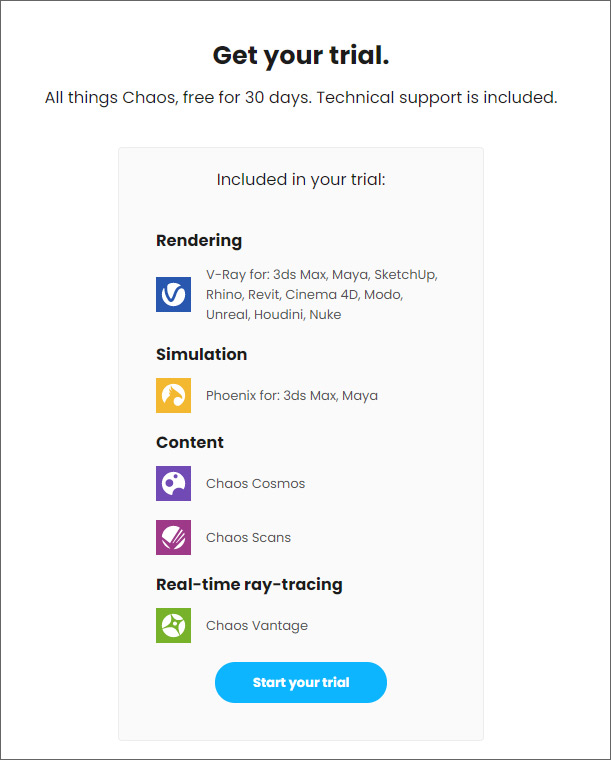Click the magenta Chaos Scans icon
Viewport: 611px width, 760px height.
[173, 537]
